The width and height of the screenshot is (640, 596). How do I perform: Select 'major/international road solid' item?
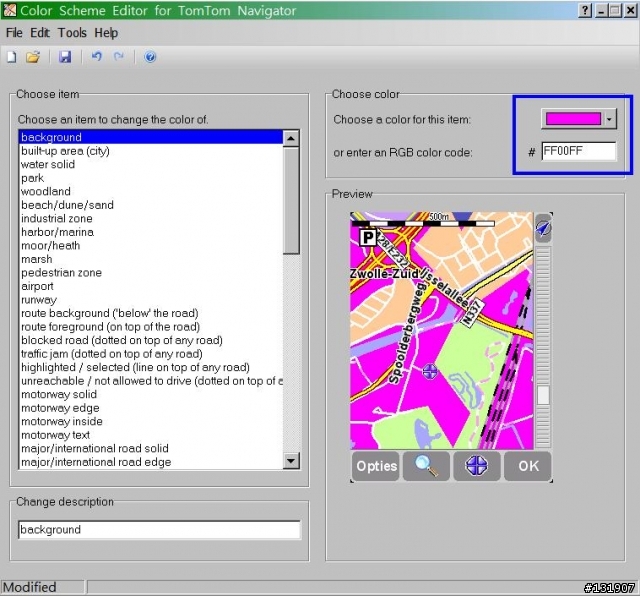click(x=151, y=448)
